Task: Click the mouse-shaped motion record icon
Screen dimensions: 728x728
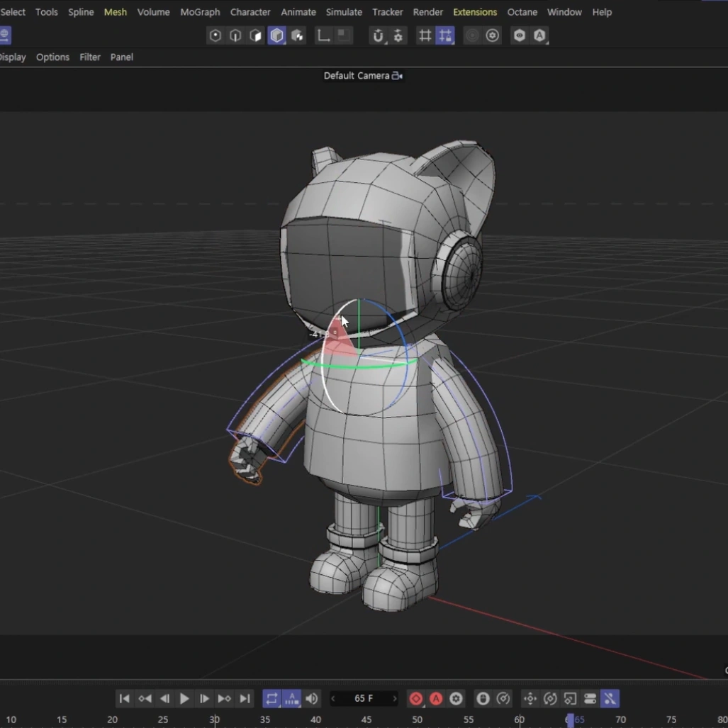Action: tap(483, 698)
